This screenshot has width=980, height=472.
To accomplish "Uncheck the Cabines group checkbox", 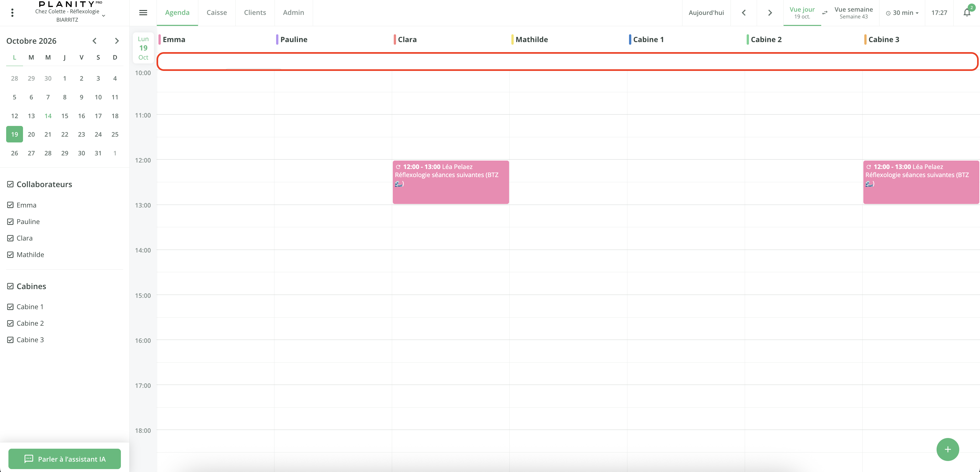I will point(10,286).
